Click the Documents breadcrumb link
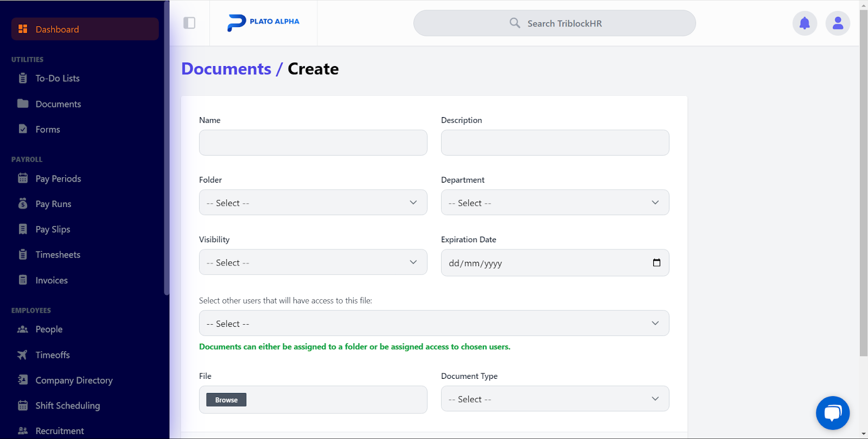Viewport: 868px width, 439px height. tap(226, 69)
